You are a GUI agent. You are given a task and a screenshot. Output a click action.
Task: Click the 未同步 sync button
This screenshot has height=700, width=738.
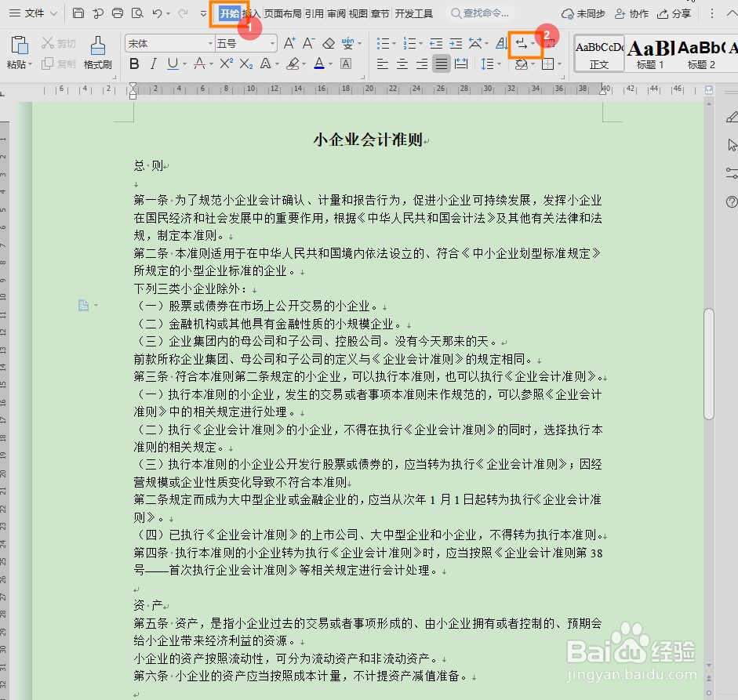(x=583, y=13)
